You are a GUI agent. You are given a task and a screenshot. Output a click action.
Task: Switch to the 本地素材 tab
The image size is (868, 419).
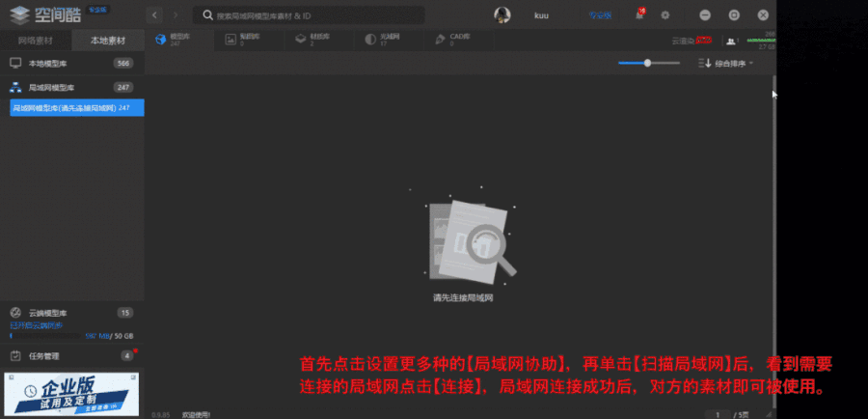click(108, 41)
